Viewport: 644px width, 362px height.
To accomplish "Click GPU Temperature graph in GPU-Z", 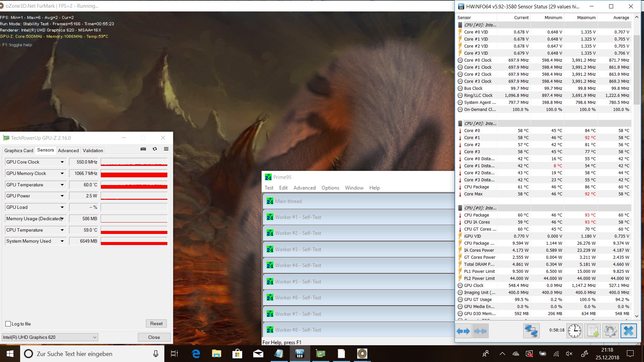I will pyautogui.click(x=134, y=185).
